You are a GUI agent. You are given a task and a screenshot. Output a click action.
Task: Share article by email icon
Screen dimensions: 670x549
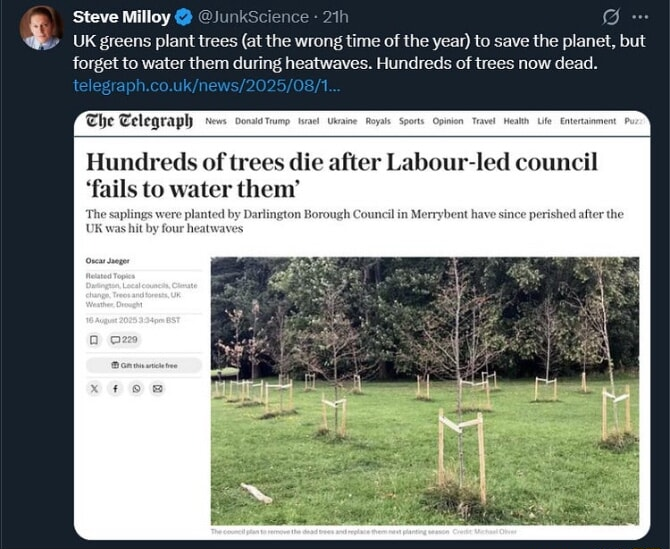pos(158,389)
